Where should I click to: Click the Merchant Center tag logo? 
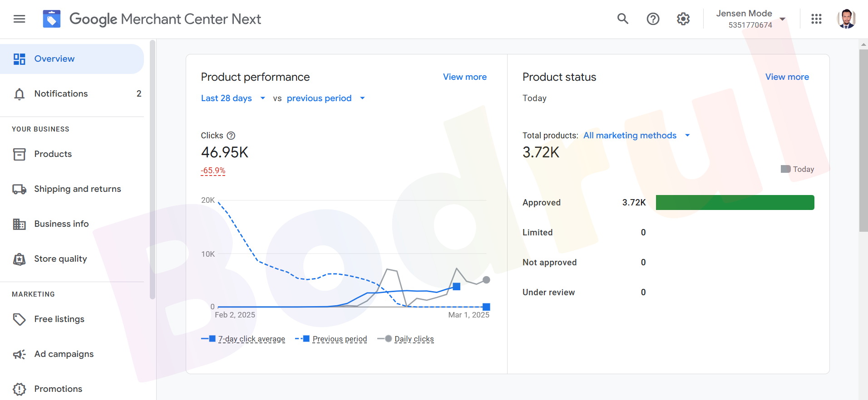coord(52,19)
